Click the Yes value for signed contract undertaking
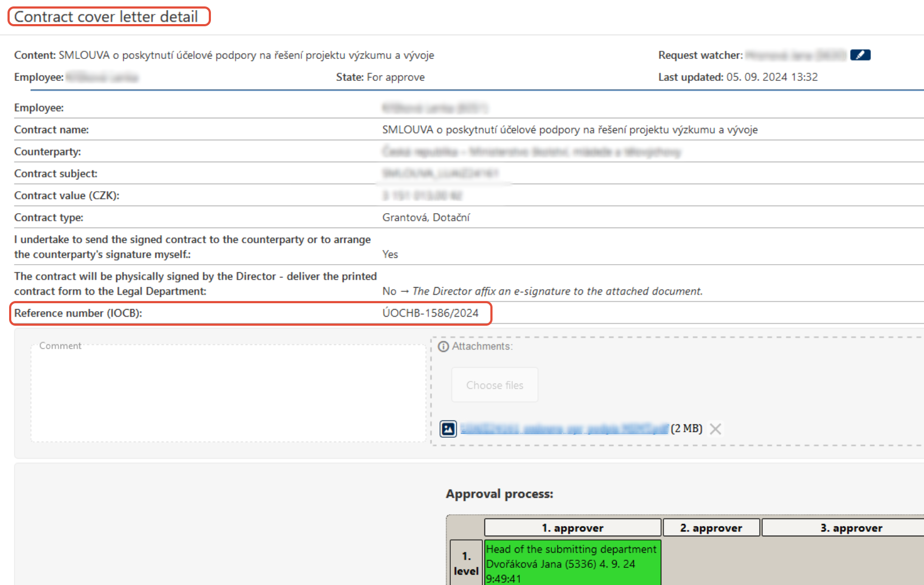This screenshot has height=585, width=924. click(390, 254)
